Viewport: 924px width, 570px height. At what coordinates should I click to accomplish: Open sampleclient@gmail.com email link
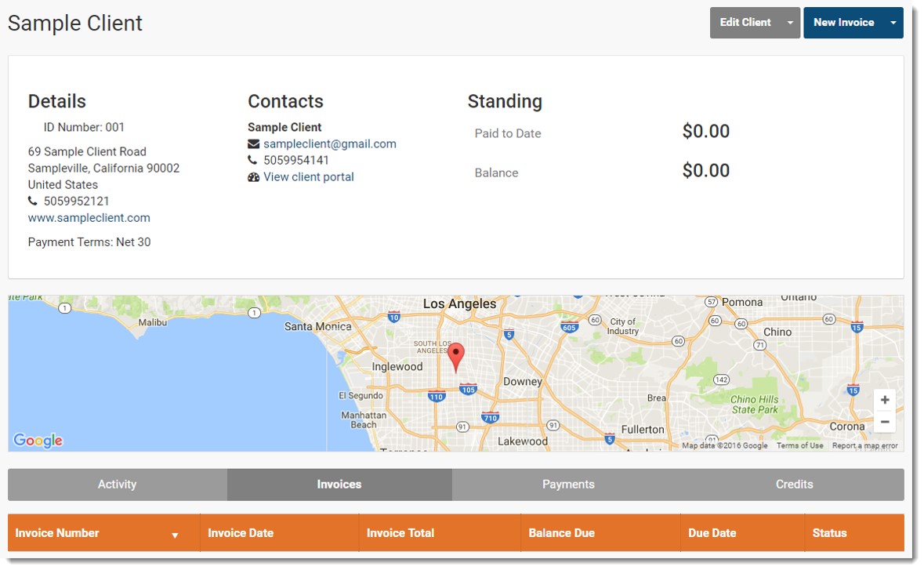(x=329, y=144)
